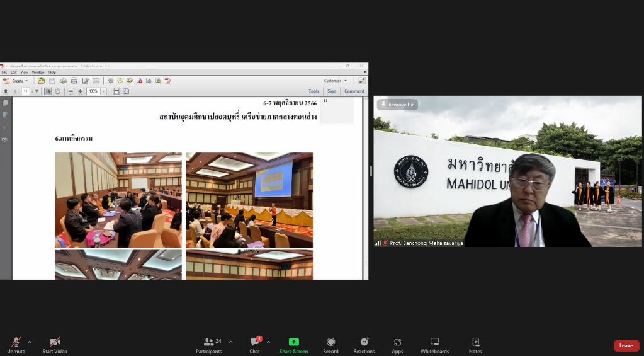Go to the previous page arrow

tap(6, 91)
